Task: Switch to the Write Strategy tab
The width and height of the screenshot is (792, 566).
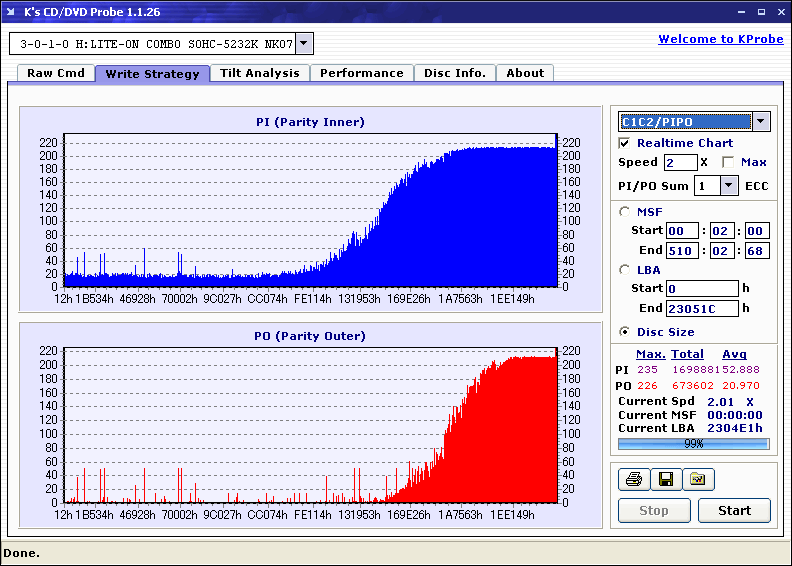Action: [153, 74]
